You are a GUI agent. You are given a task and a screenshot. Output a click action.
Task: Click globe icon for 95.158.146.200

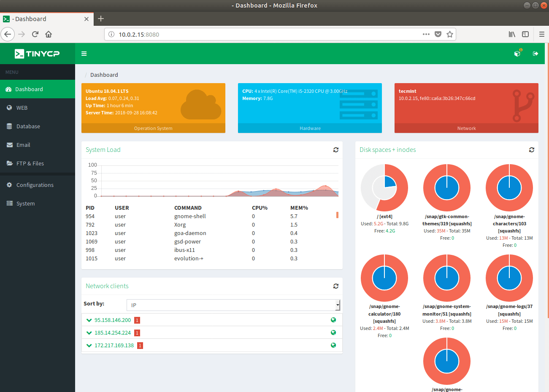click(x=333, y=320)
